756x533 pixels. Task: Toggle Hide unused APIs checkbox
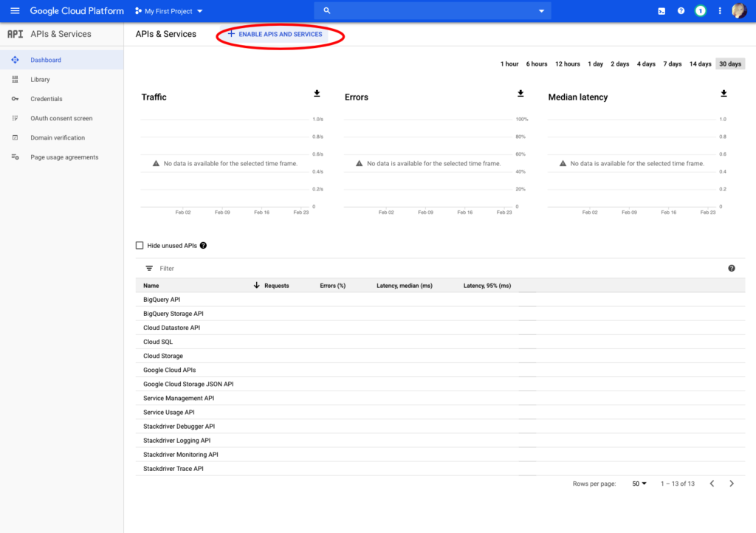click(x=140, y=245)
